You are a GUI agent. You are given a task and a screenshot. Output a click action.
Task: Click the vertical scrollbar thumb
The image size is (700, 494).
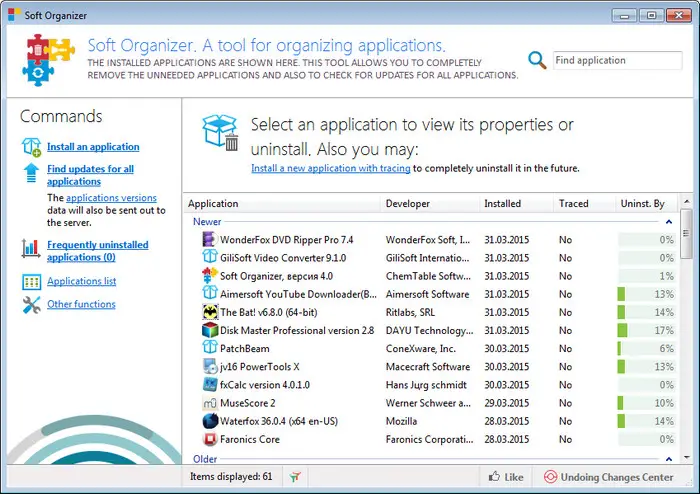pos(687,234)
